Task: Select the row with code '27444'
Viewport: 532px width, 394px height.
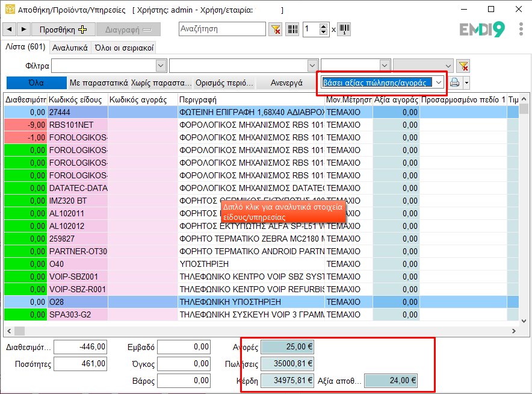Action: point(261,112)
